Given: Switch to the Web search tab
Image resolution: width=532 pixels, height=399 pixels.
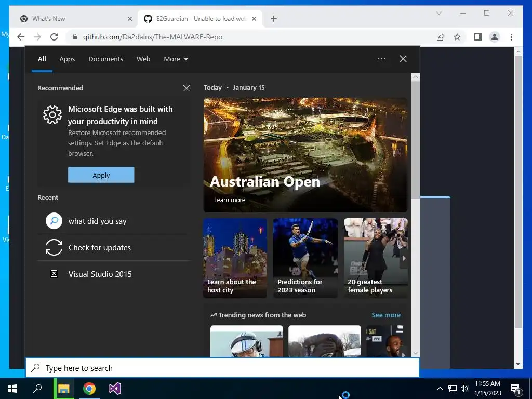Looking at the screenshot, I should click(143, 59).
